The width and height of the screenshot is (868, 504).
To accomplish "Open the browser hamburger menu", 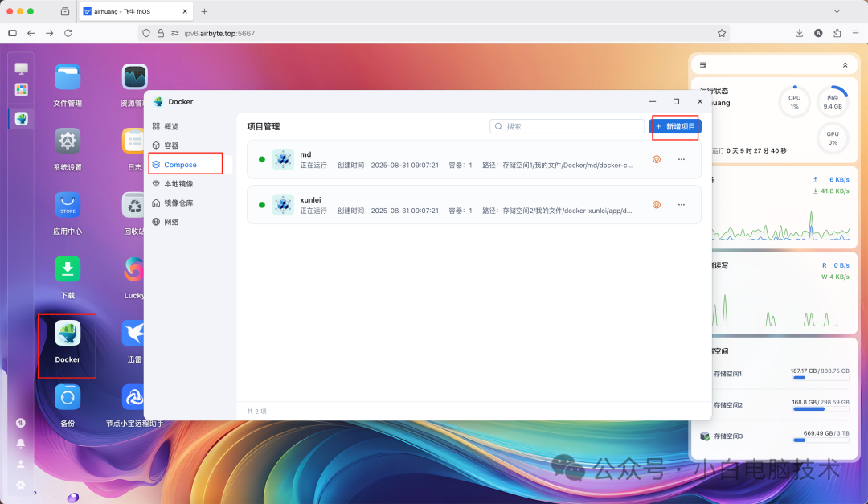I will tap(855, 33).
